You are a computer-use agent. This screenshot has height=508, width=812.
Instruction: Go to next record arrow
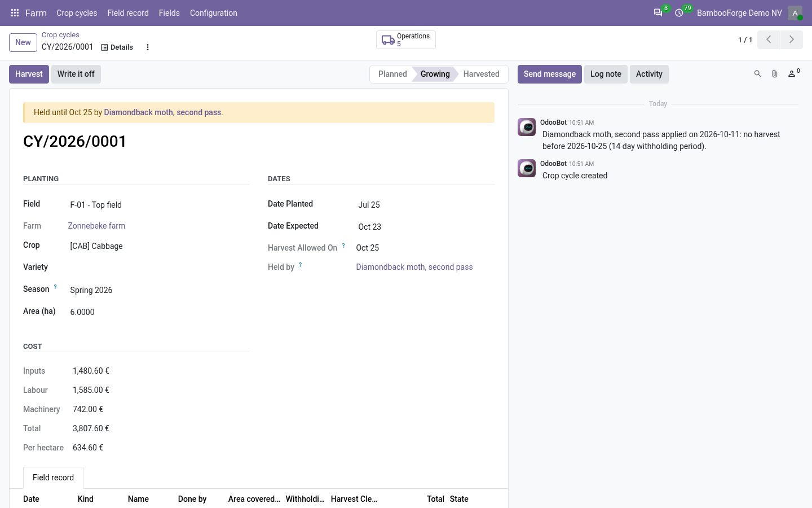(x=792, y=40)
